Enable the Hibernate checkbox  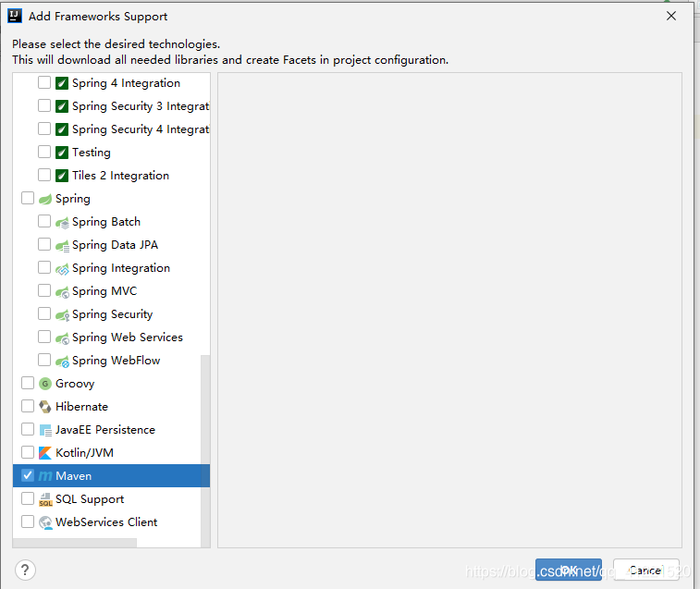click(x=28, y=406)
